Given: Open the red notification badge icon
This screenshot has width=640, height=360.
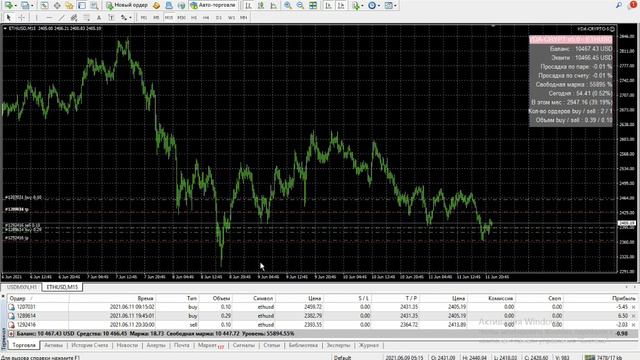Looking at the screenshot, I should 633,5.
